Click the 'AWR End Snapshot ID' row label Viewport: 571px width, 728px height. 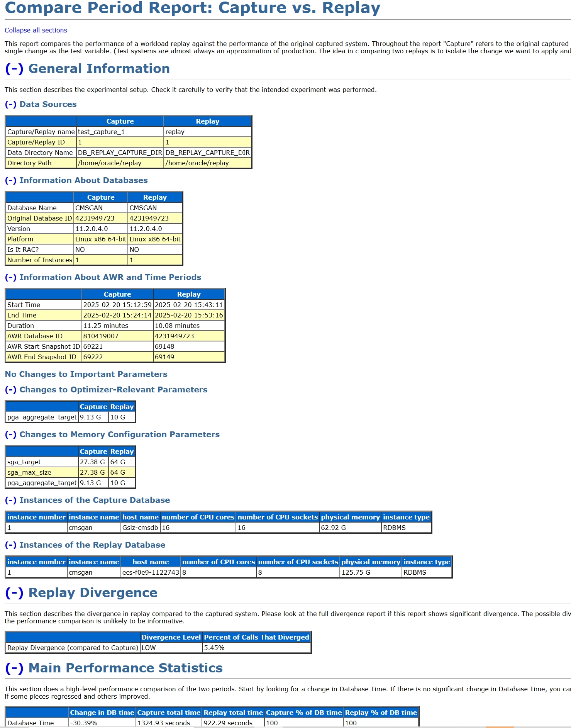point(44,357)
